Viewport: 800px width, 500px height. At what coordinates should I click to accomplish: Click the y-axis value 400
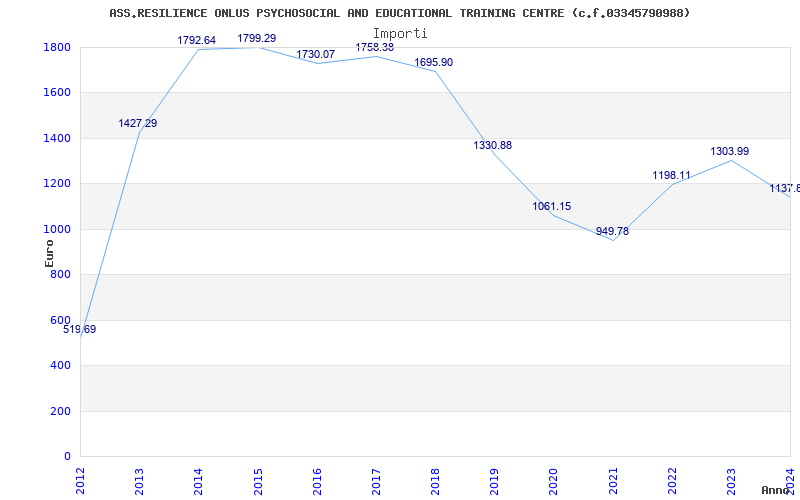tap(62, 366)
